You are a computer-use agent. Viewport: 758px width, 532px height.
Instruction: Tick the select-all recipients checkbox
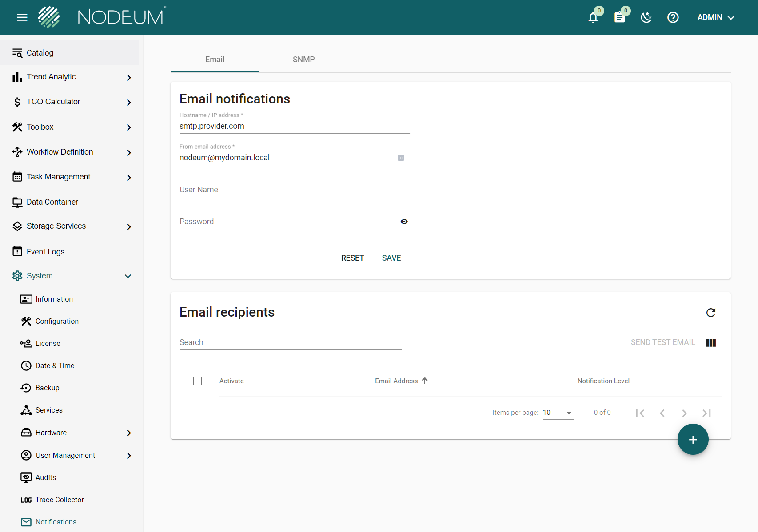197,381
